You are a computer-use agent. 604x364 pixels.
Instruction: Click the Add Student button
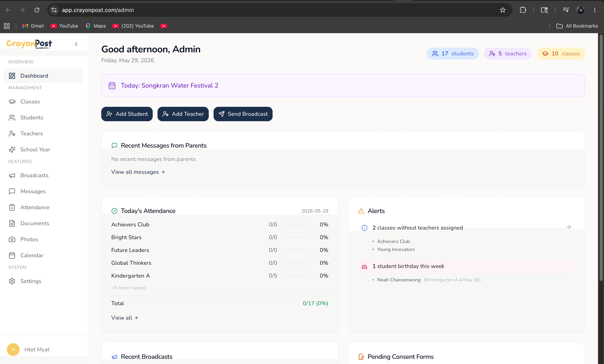click(127, 114)
